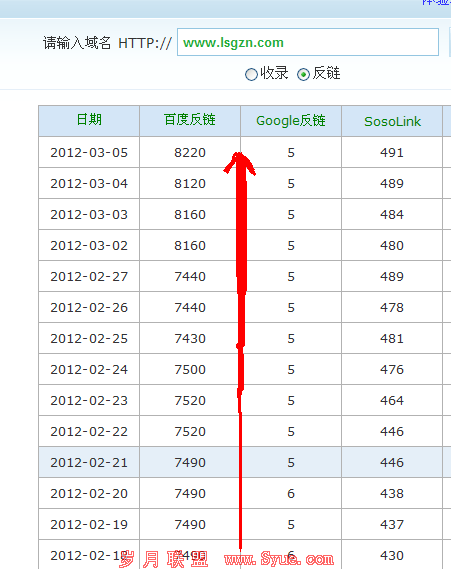Click the Baidu backlink value 8120
This screenshot has height=569, width=451.
(190, 183)
